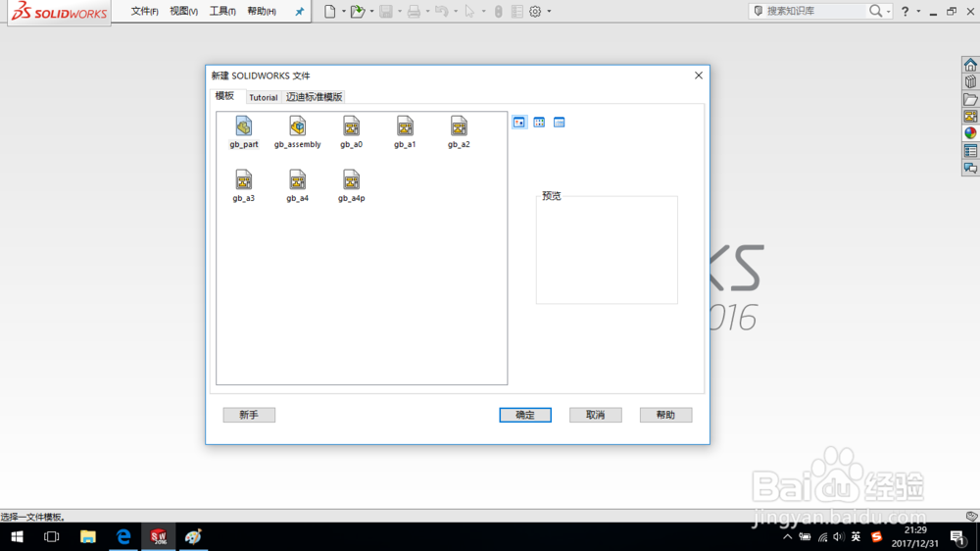Viewport: 980px width, 551px height.
Task: Expand the Open file dropdown arrow
Action: [x=371, y=11]
